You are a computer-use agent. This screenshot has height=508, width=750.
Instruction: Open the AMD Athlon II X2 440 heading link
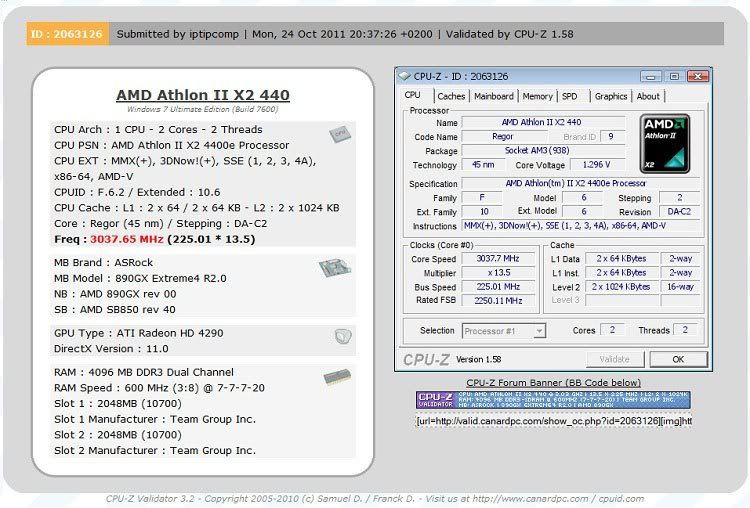point(203,95)
